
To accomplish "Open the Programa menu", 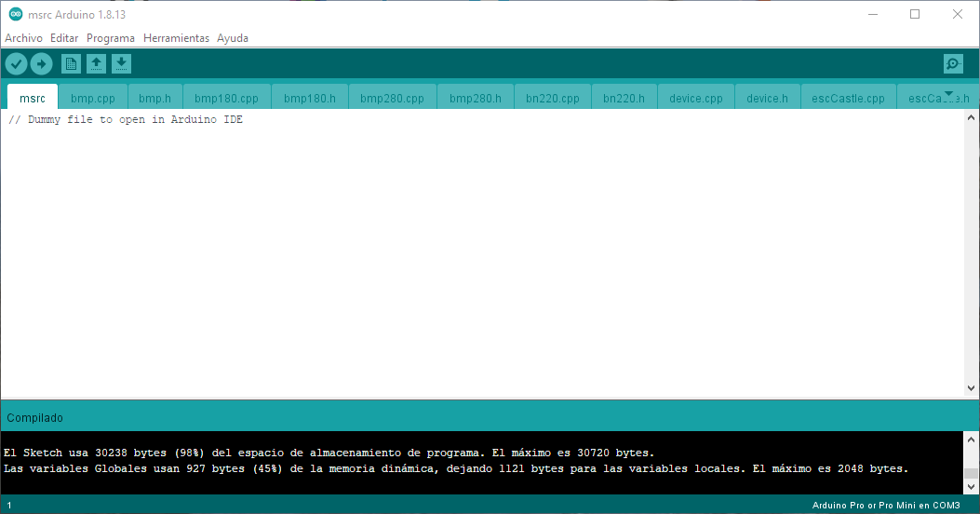I will pos(111,38).
